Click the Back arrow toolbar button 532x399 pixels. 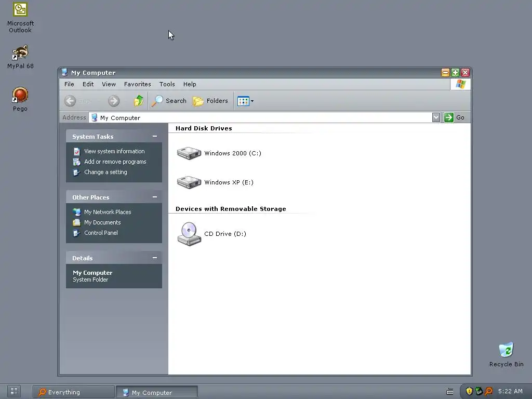click(70, 101)
